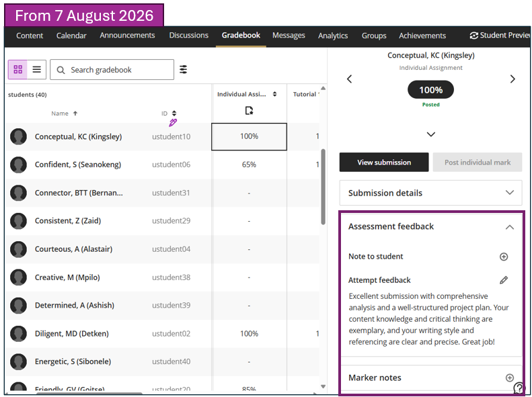Click the ID ustudent38
Viewport: 532px width, 397px height.
point(171,277)
